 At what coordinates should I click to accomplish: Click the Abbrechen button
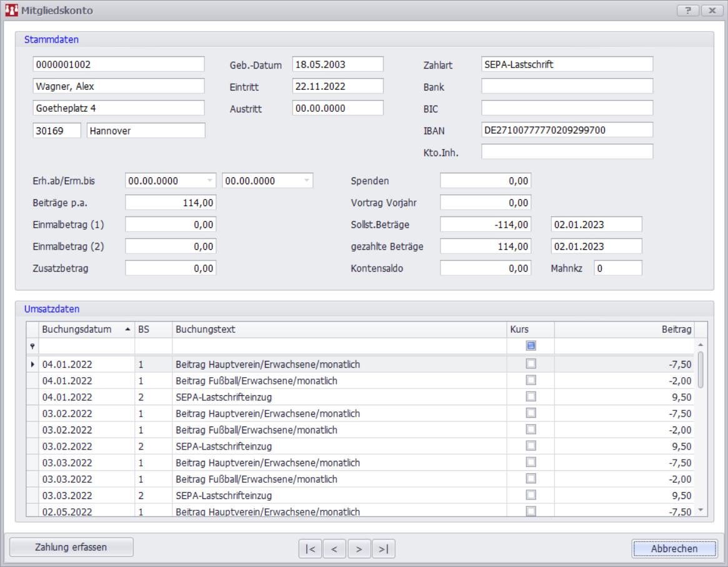pyautogui.click(x=674, y=548)
